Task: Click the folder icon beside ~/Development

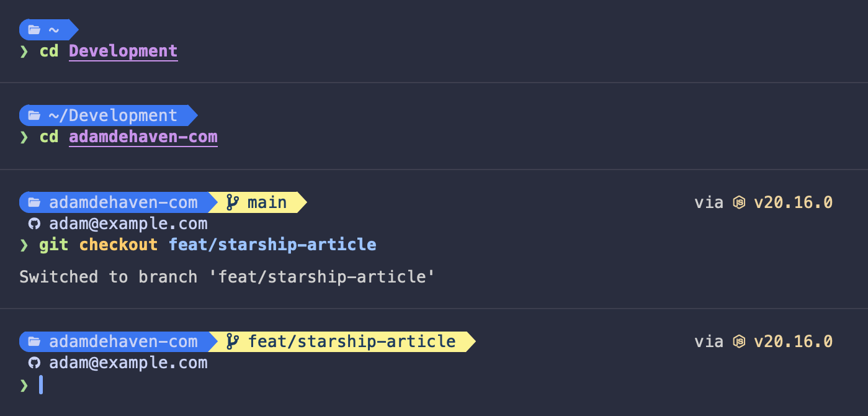Action: pos(34,115)
